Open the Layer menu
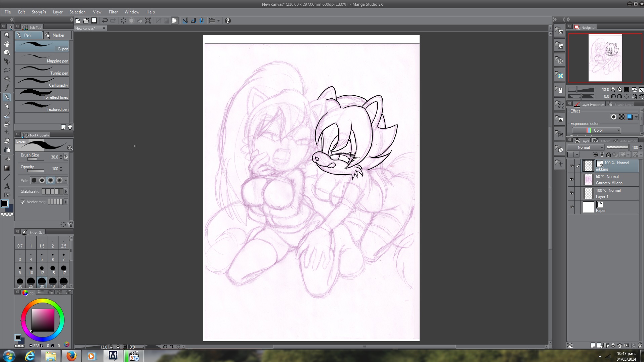 (58, 12)
